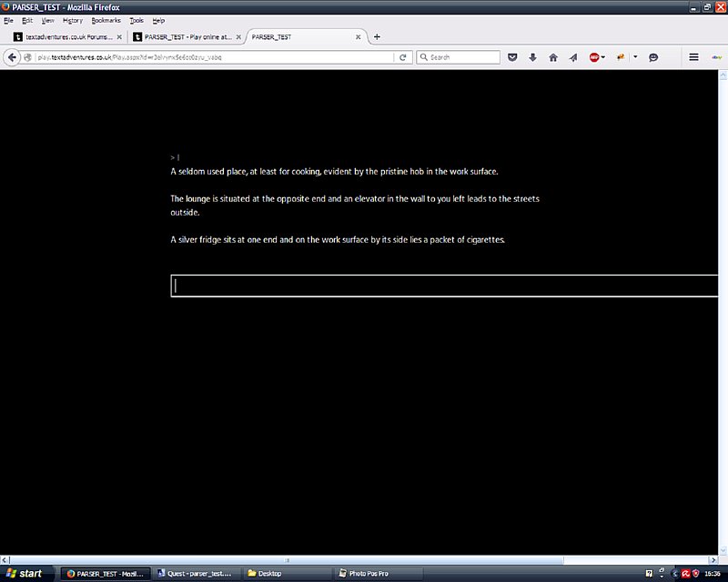728x582 pixels.
Task: Open a new tab with plus button
Action: click(378, 37)
